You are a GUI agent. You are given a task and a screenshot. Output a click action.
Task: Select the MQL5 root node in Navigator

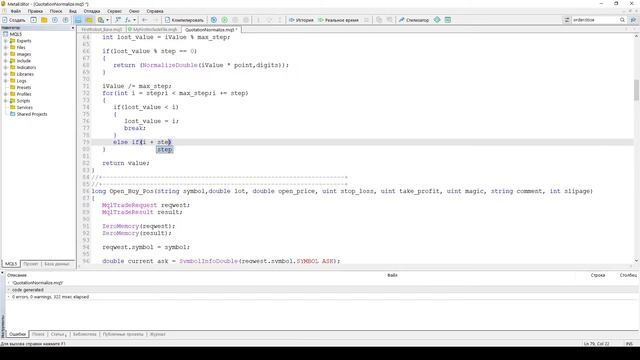[16, 34]
